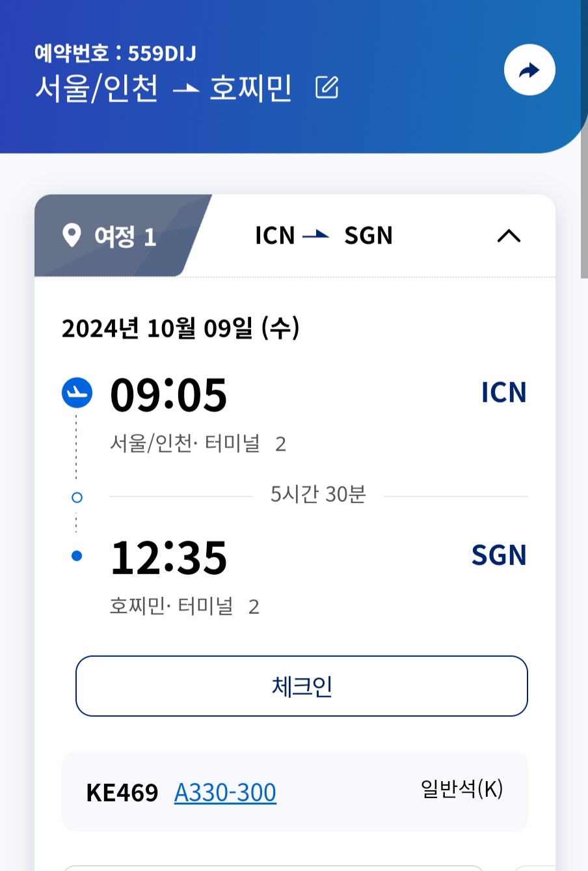
Task: Tap the KE469 flight number
Action: click(122, 793)
